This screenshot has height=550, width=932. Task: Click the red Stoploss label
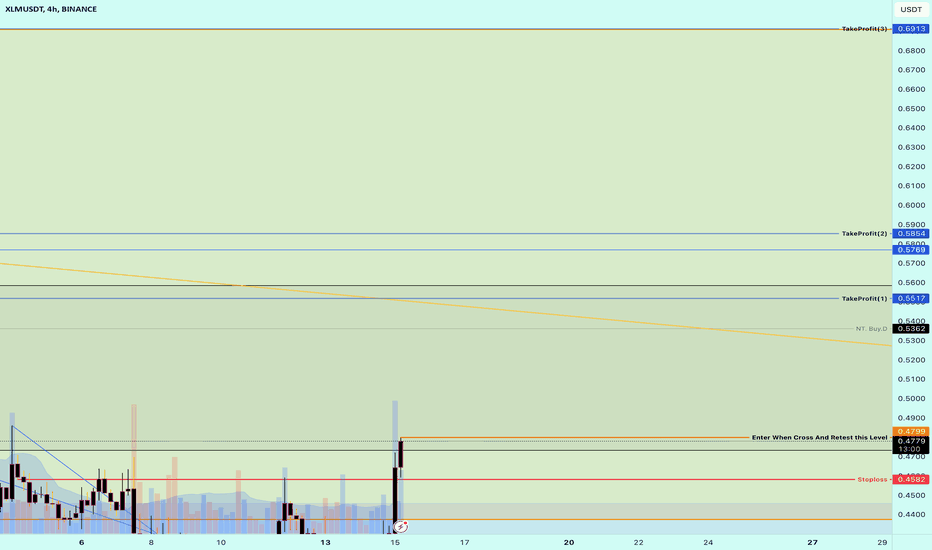coord(872,479)
